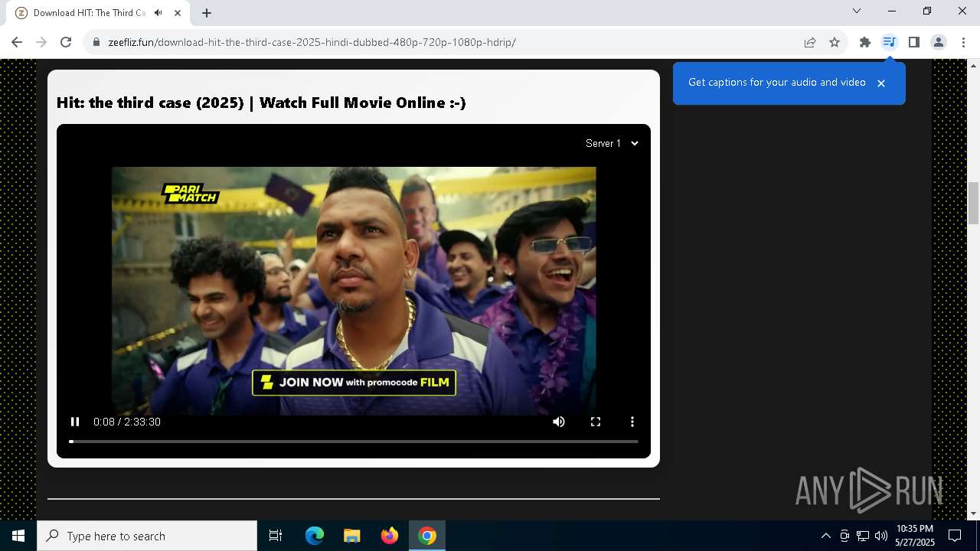Seek along the video progress bar

(x=354, y=442)
